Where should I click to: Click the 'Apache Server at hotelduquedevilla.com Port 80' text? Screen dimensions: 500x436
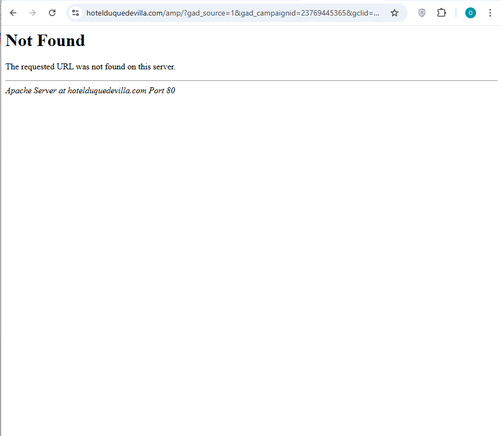[90, 90]
